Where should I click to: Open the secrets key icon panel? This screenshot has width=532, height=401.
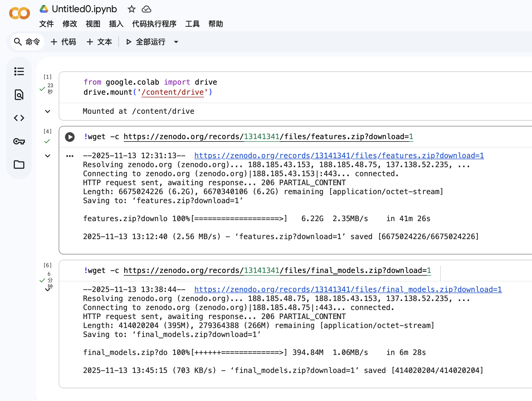coord(19,142)
